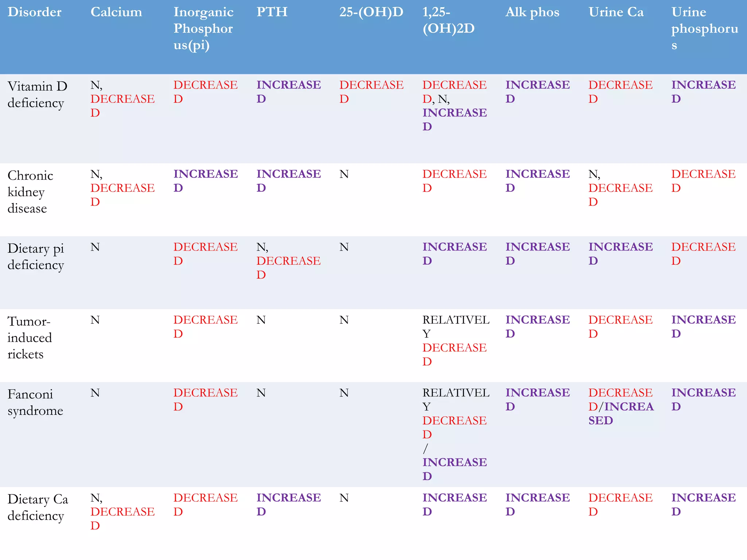This screenshot has width=747, height=560.
Task: Select Vitamin D deficiency's DECREASED 25-(OH)D cell
Action: [x=371, y=92]
